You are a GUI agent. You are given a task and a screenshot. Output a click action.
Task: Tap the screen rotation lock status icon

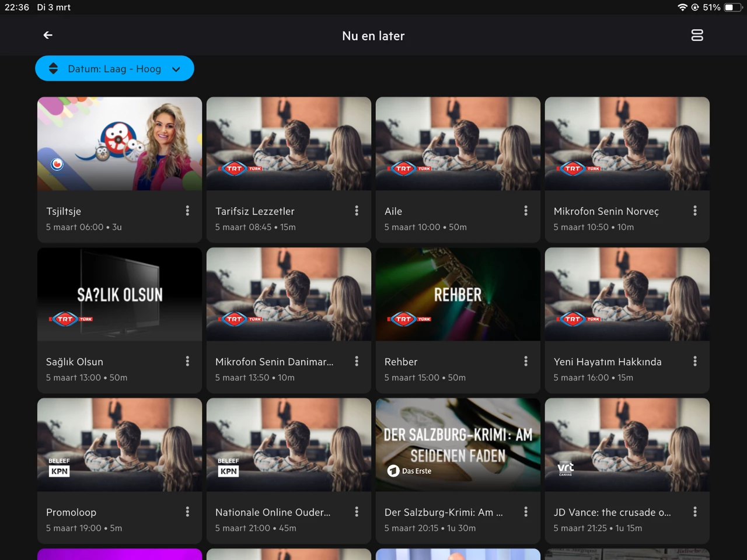point(695,7)
